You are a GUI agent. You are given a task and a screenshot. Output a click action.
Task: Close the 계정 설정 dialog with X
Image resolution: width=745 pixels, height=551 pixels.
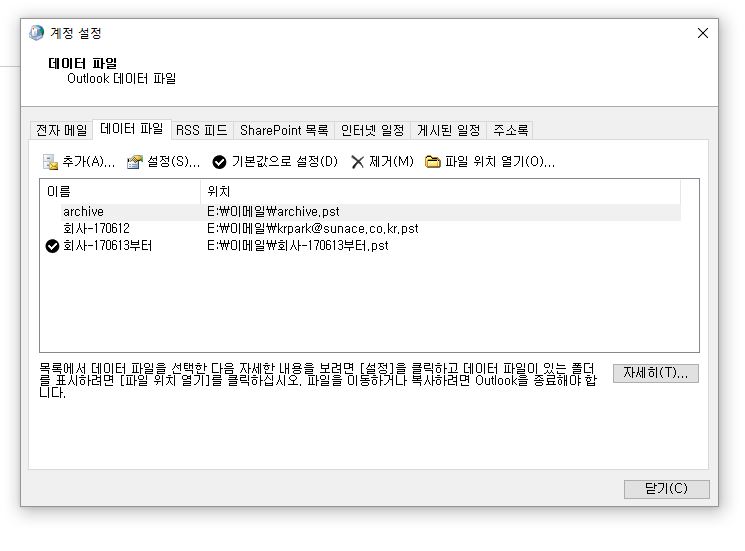point(703,33)
